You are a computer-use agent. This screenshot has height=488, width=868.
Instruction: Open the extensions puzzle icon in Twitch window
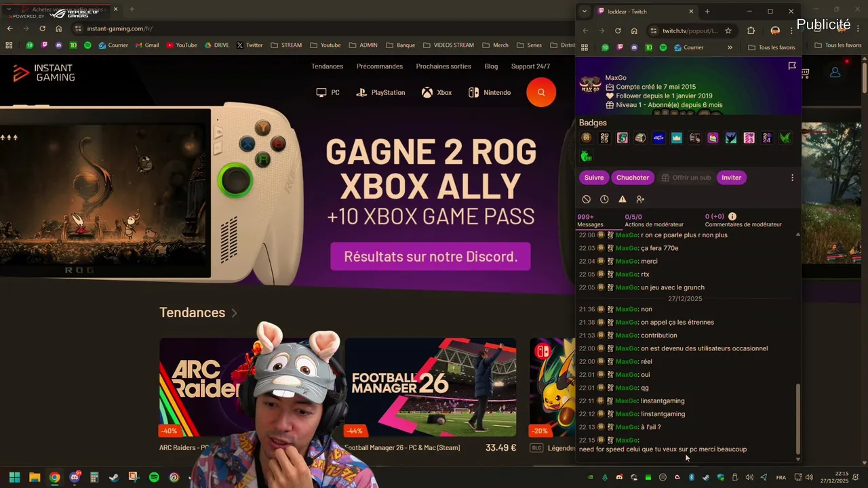pyautogui.click(x=751, y=30)
